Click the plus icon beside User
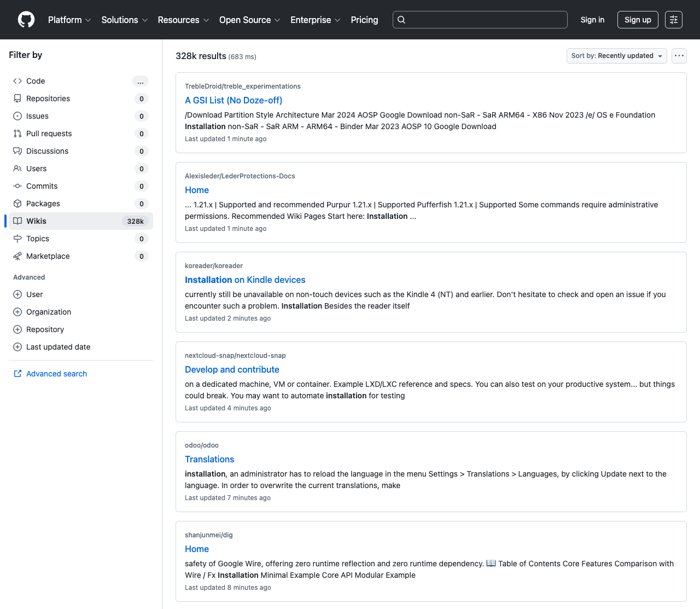700x609 pixels. [17, 294]
